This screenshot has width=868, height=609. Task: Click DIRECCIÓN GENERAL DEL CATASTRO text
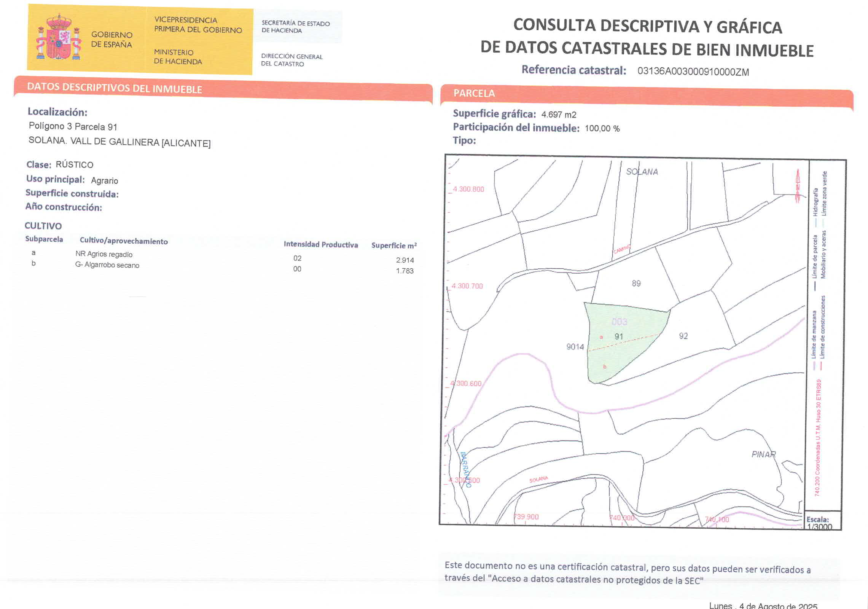291,60
